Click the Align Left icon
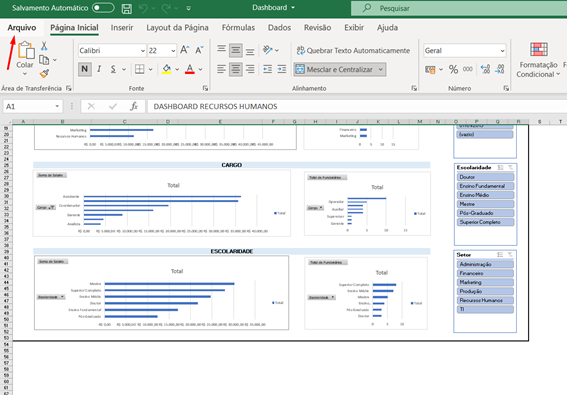The height and width of the screenshot is (395, 567). [x=221, y=69]
